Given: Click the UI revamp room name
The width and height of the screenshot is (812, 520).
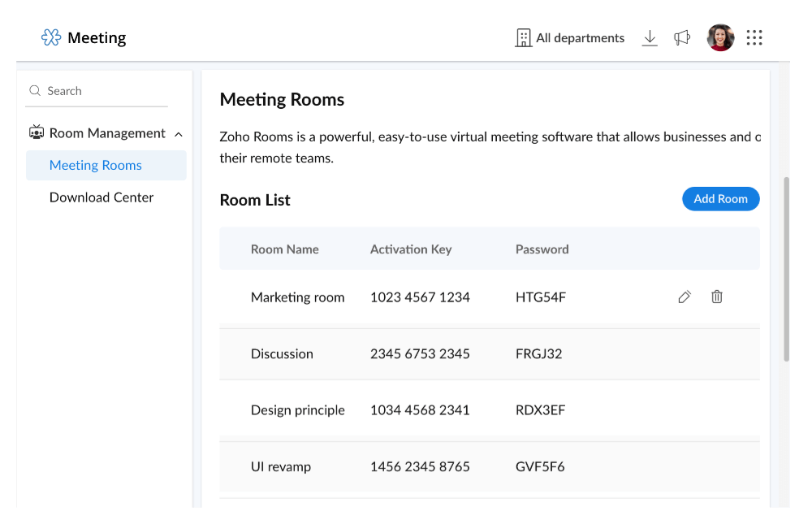Looking at the screenshot, I should 281,467.
